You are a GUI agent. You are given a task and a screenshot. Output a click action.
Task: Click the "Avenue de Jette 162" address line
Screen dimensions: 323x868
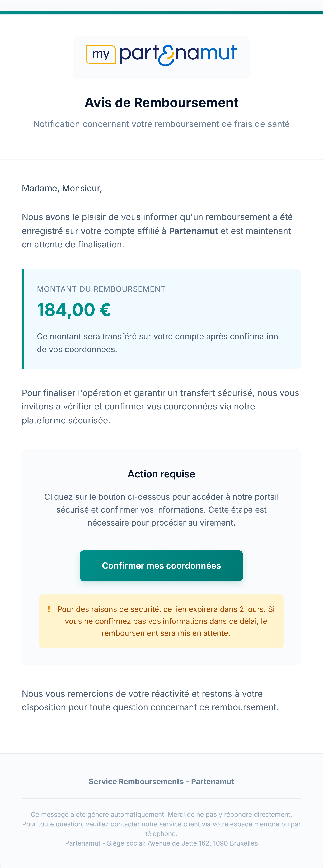(161, 843)
